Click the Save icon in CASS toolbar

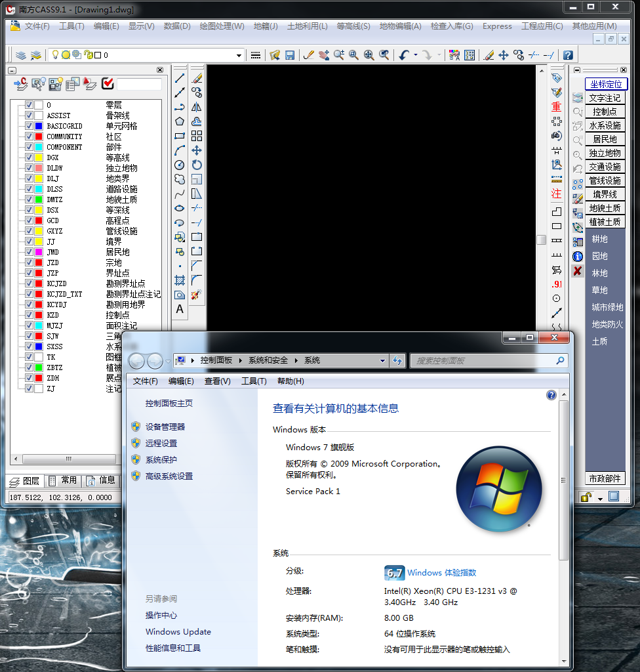(x=290, y=55)
